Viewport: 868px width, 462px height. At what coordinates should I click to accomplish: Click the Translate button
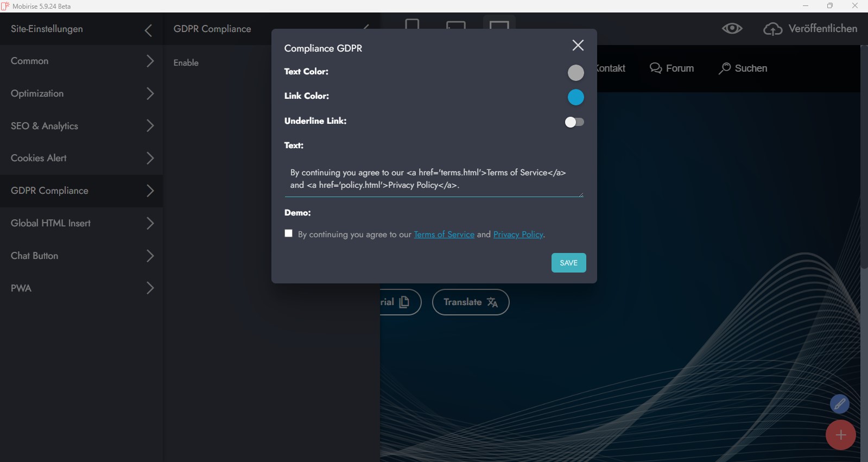(470, 302)
